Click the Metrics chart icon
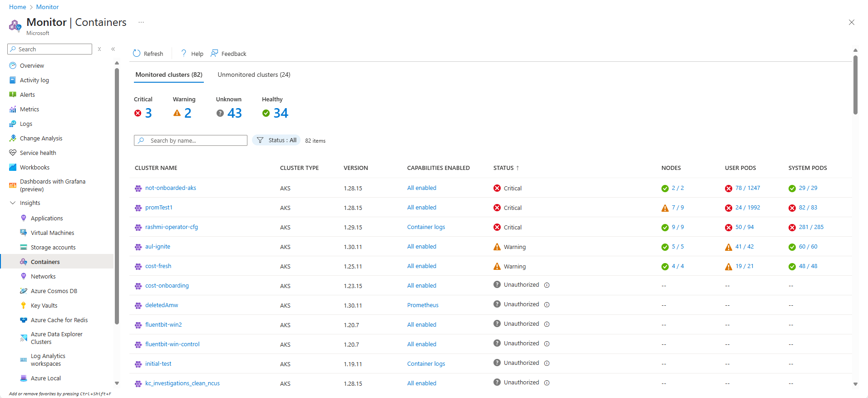868x398 pixels. (13, 109)
